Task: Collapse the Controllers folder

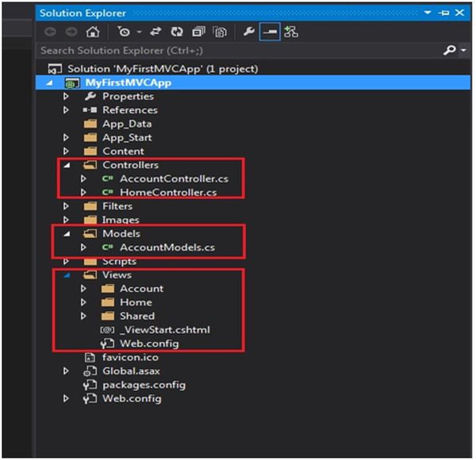Action: [x=67, y=165]
